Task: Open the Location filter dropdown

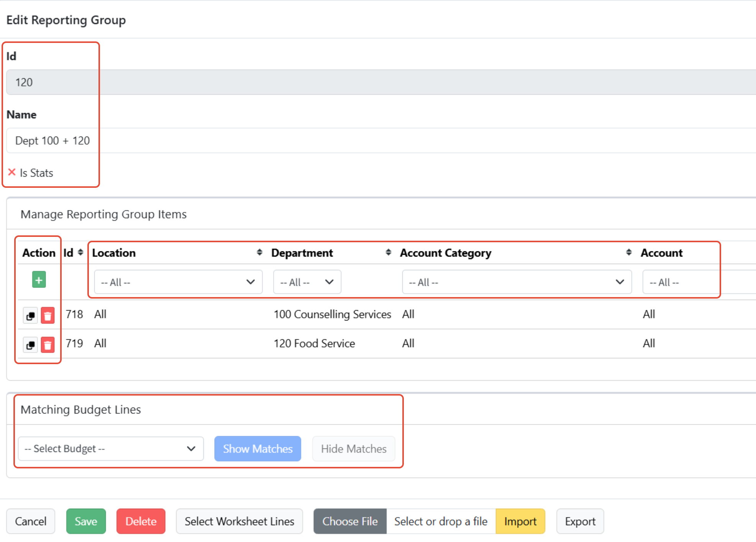Action: coord(178,282)
